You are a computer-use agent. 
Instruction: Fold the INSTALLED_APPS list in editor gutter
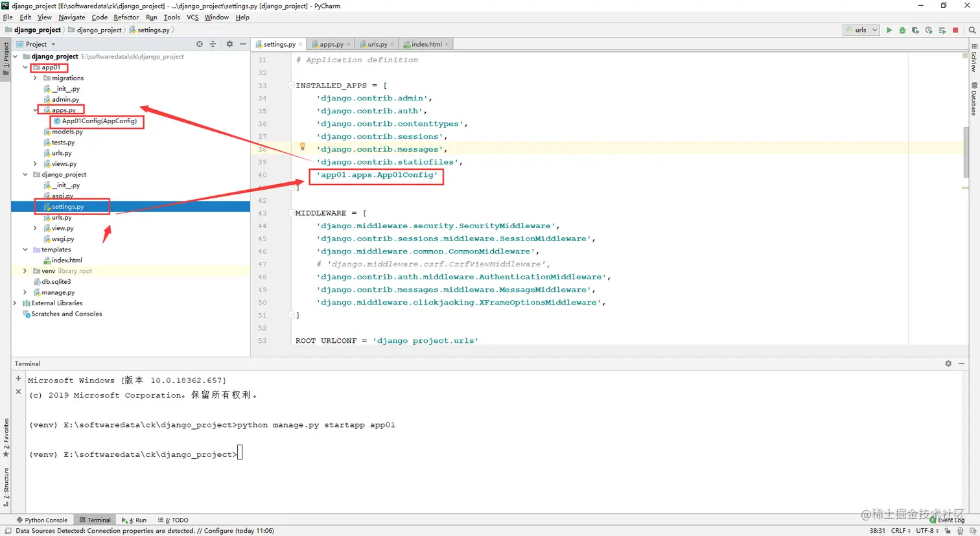tap(291, 85)
